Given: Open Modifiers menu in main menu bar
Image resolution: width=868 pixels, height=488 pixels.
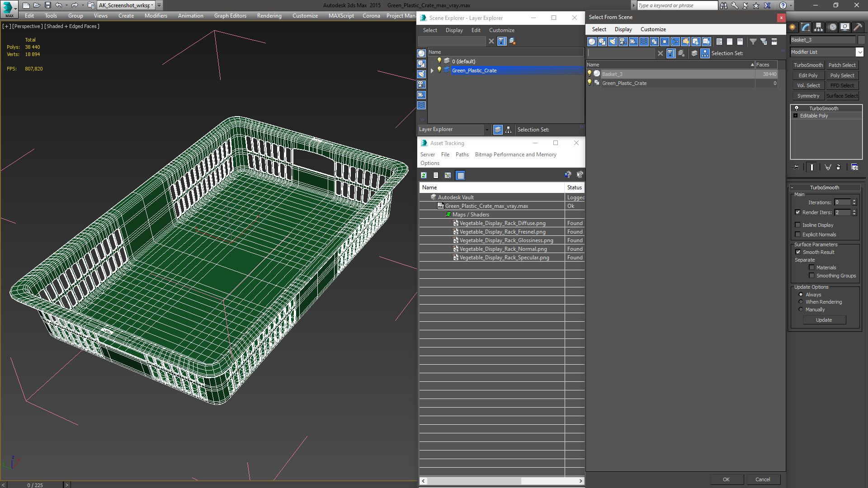Looking at the screenshot, I should (x=156, y=16).
